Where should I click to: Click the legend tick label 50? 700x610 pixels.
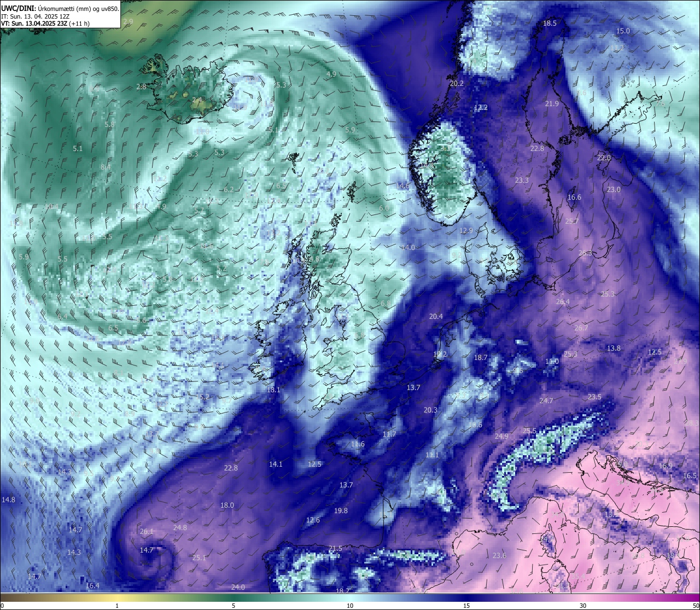[696, 605]
